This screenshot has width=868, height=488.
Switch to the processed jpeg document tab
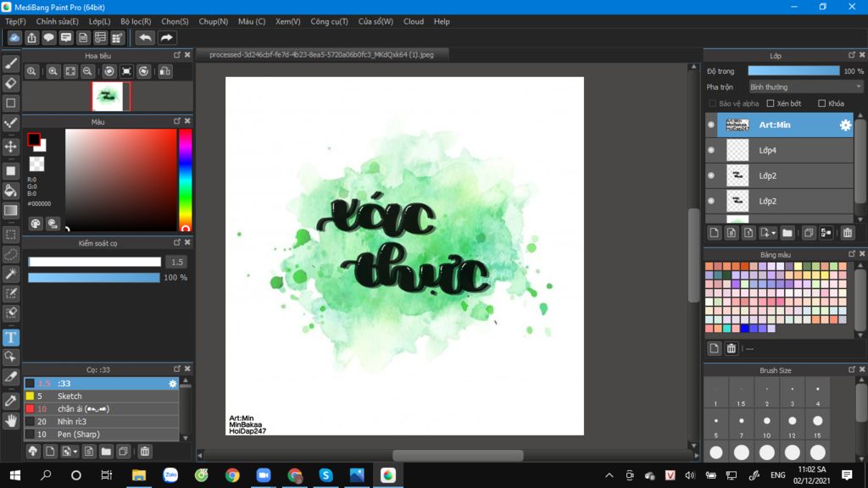[x=321, y=55]
